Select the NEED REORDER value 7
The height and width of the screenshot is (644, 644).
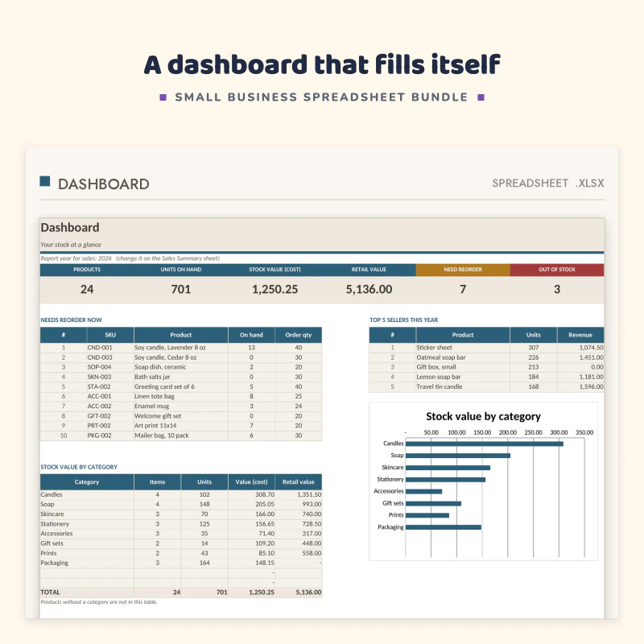pyautogui.click(x=463, y=289)
